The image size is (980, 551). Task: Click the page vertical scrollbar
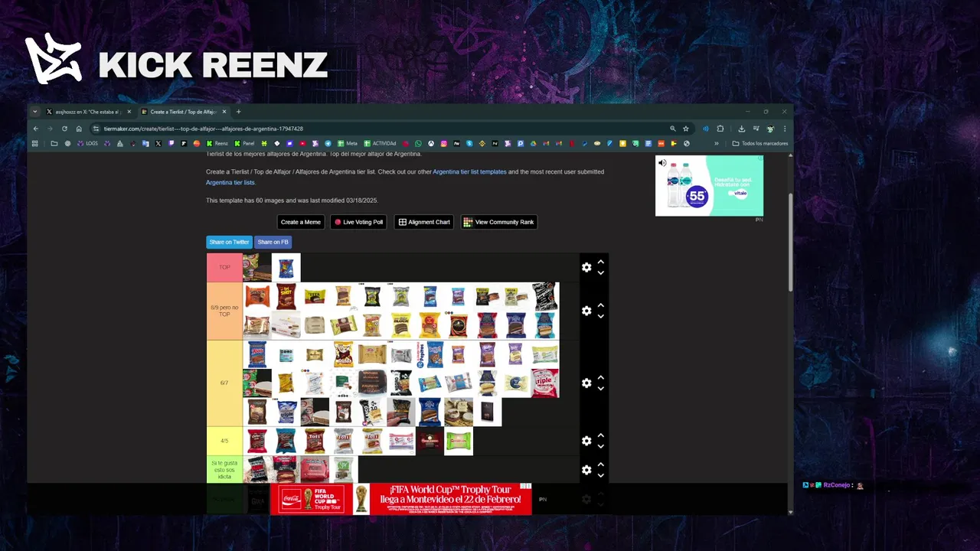click(x=790, y=242)
